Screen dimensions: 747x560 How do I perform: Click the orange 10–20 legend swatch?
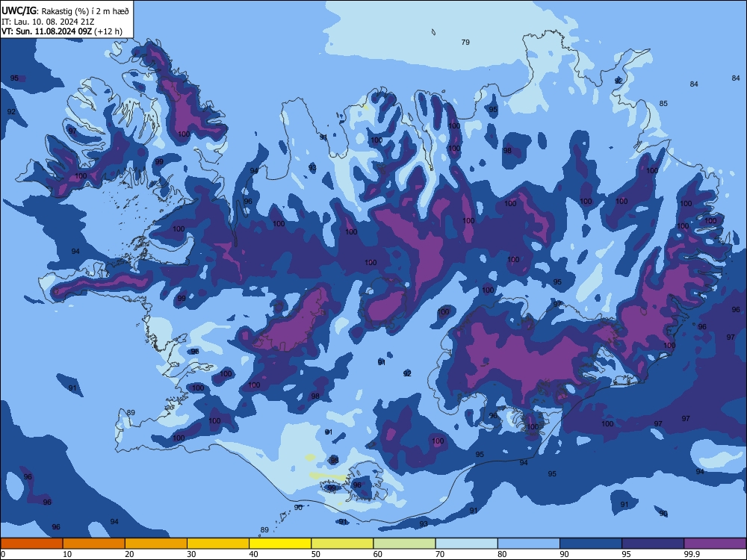(94, 544)
